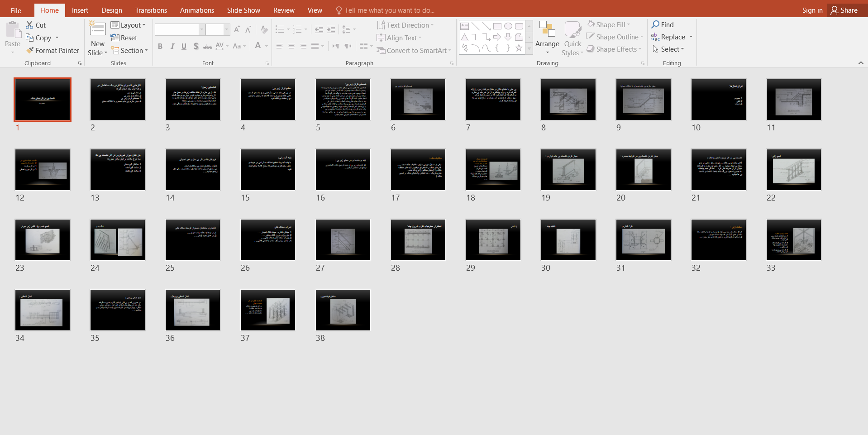Click the Text Direction button
The width and height of the screenshot is (868, 435).
tap(405, 25)
